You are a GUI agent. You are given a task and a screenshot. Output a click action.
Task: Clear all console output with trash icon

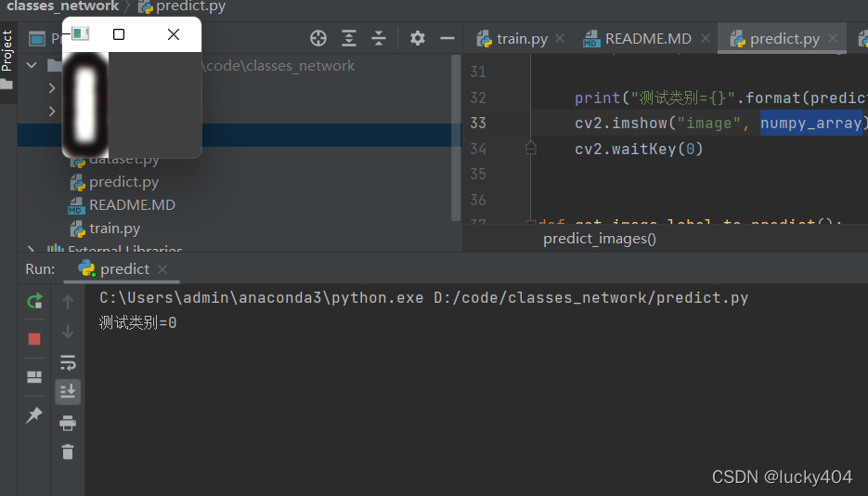(x=68, y=451)
